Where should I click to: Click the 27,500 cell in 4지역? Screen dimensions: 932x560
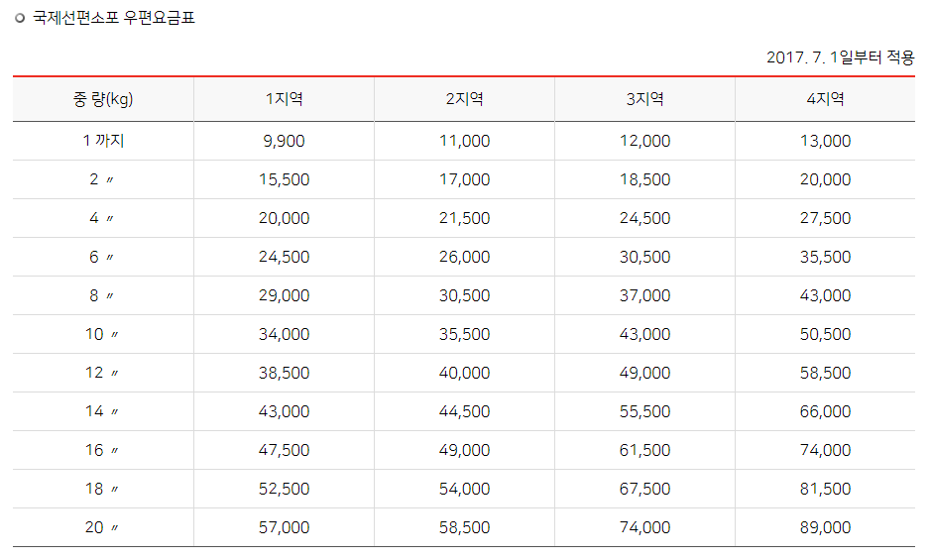click(x=825, y=218)
